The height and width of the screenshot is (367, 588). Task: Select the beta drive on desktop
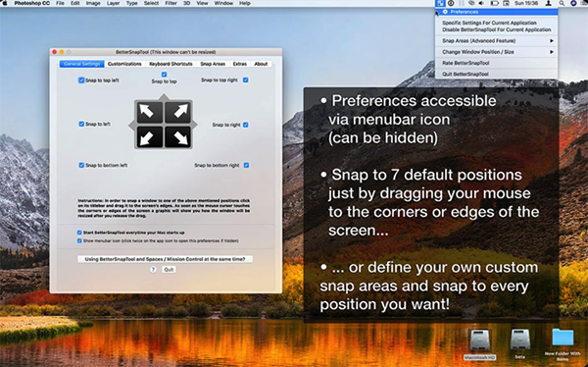(x=520, y=343)
